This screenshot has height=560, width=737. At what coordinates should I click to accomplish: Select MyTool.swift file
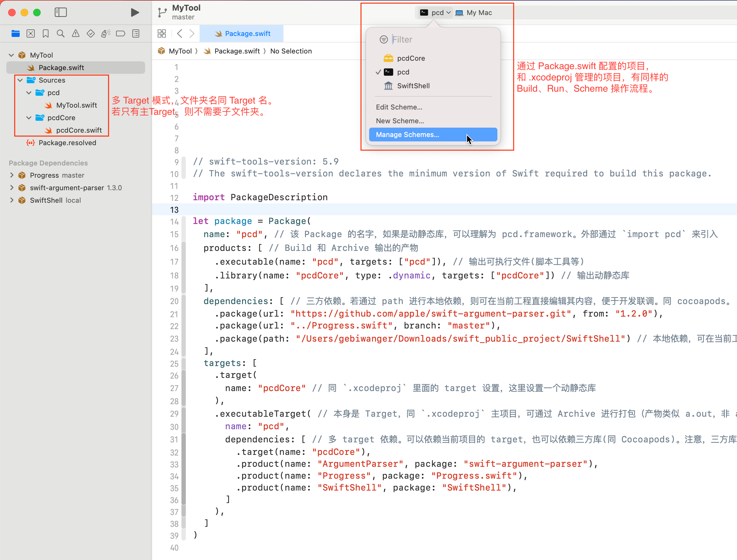(x=76, y=105)
